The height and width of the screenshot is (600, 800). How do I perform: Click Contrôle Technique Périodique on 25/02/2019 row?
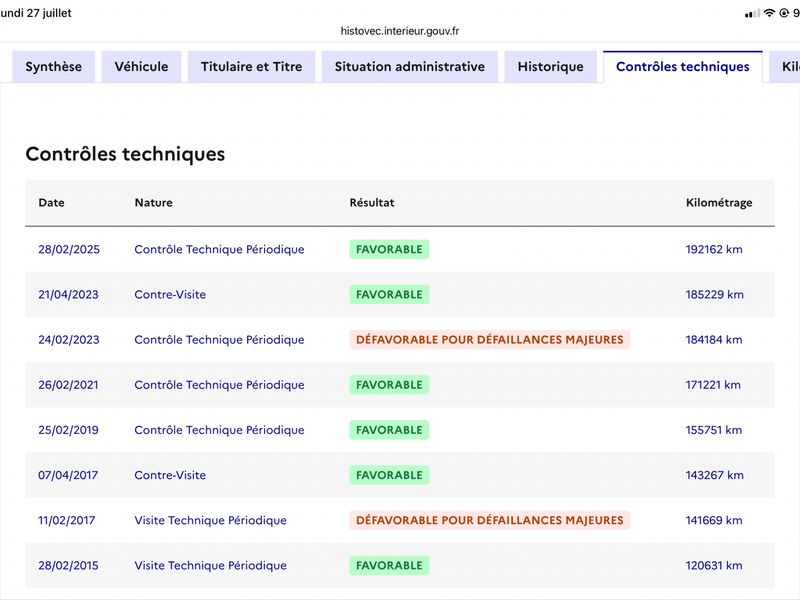click(x=219, y=430)
